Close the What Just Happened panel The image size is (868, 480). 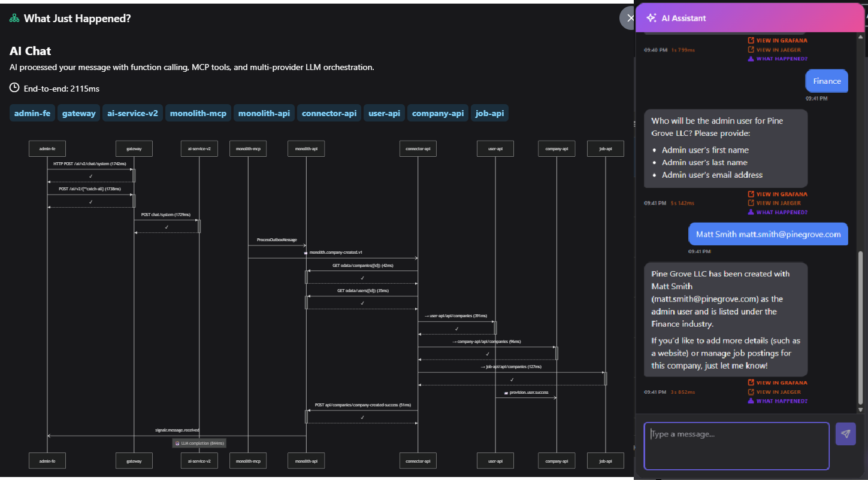pyautogui.click(x=629, y=18)
